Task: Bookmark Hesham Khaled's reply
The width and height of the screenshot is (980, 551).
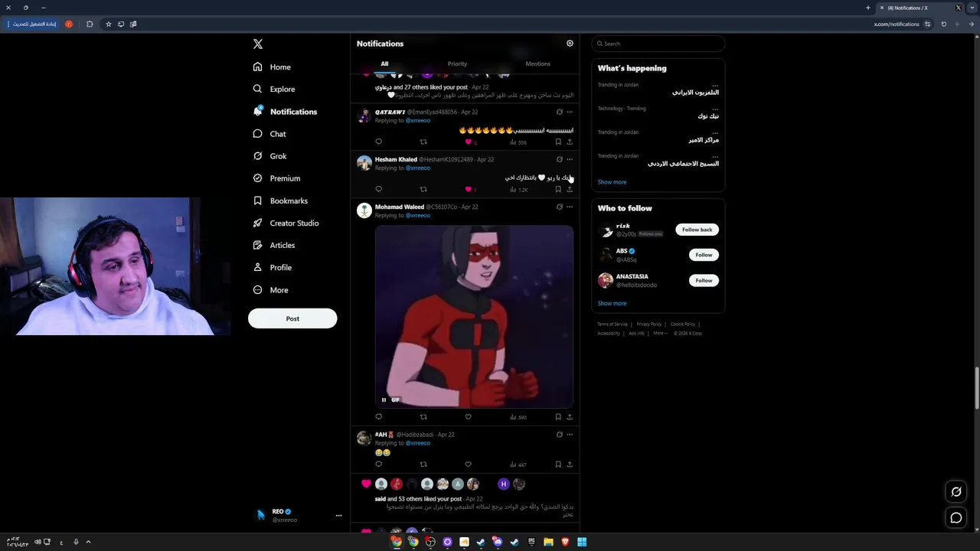Action: (558, 189)
